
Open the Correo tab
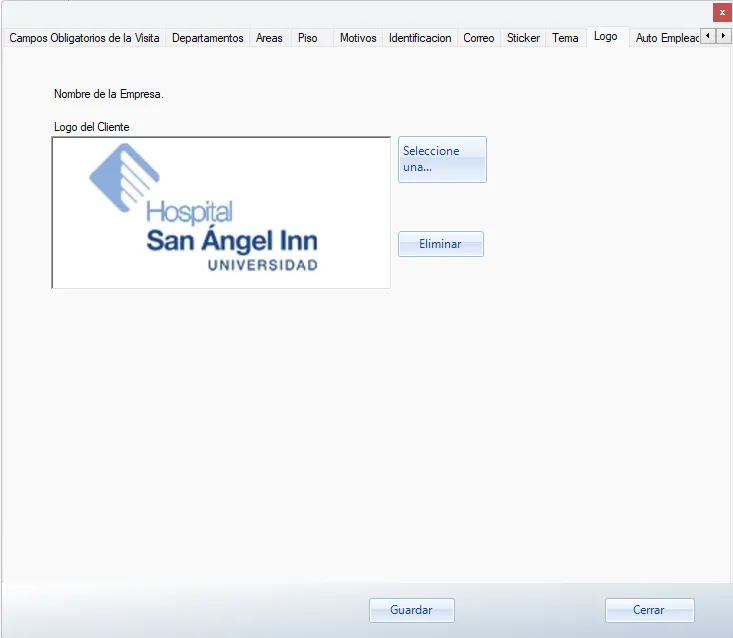pyautogui.click(x=479, y=38)
